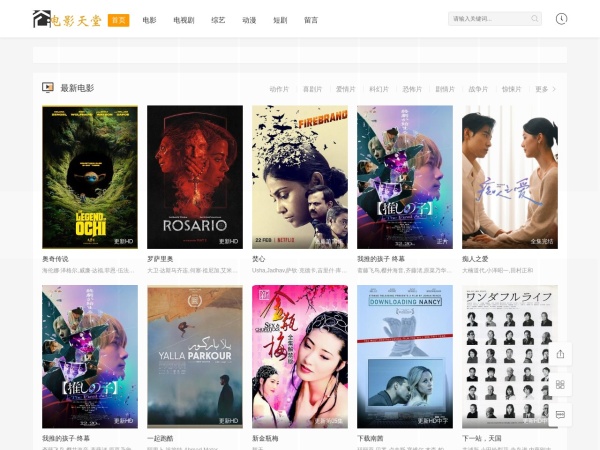The image size is (600, 450).
Task: Filter by 动作片 category
Action: tap(279, 89)
